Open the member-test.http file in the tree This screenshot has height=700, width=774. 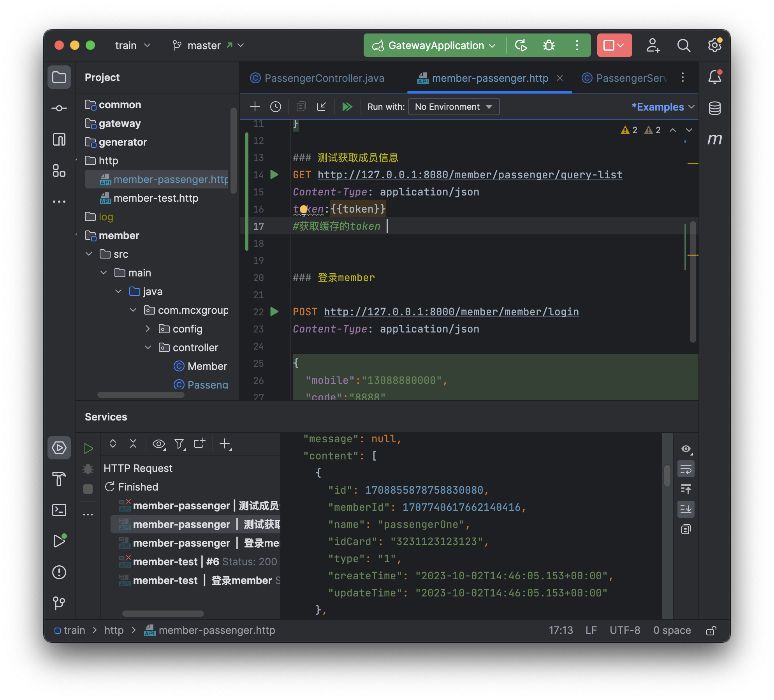pyautogui.click(x=156, y=198)
